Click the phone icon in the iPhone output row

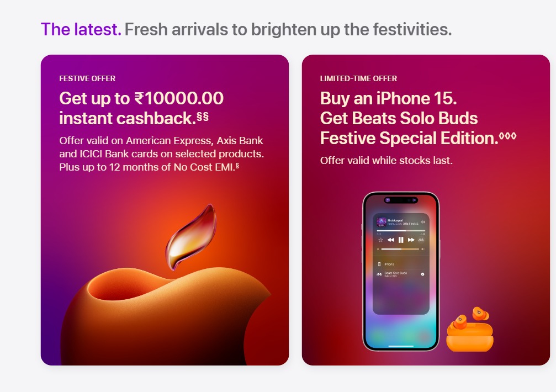click(x=379, y=264)
